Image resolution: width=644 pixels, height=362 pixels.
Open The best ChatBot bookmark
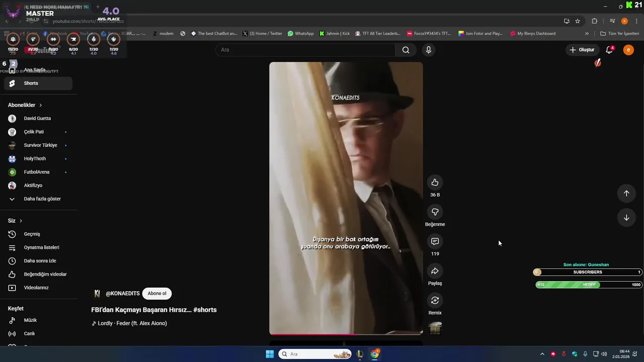tap(214, 34)
